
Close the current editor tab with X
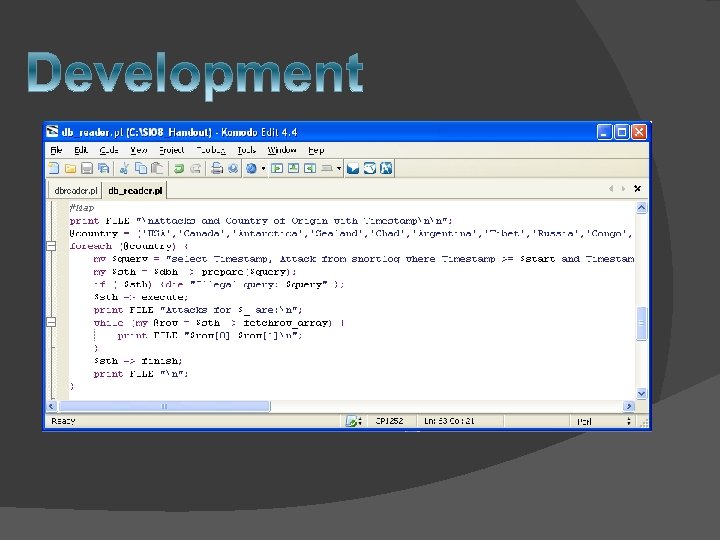click(637, 189)
